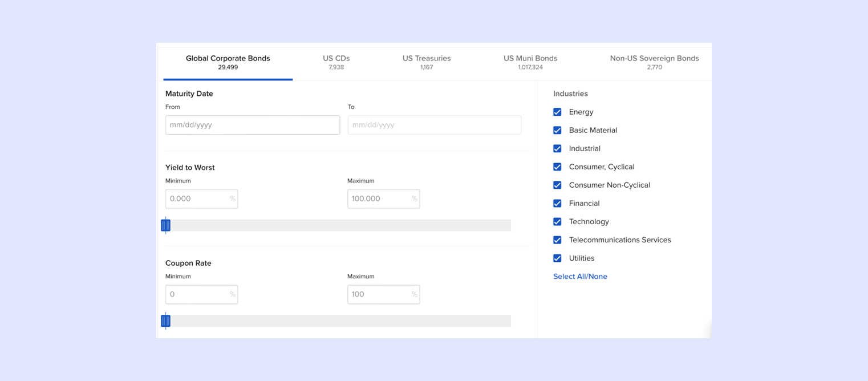Focus the Yield to Worst Minimum input
This screenshot has height=381, width=868.
click(x=197, y=199)
